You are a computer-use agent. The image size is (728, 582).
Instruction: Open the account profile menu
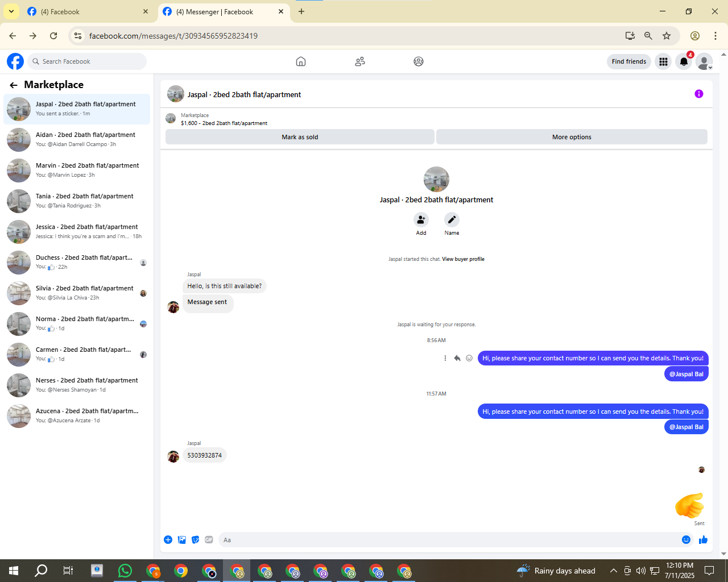pos(705,61)
